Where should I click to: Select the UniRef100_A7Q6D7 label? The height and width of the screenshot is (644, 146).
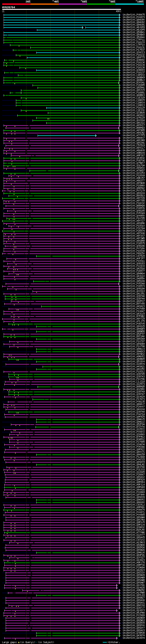tap(134, 171)
